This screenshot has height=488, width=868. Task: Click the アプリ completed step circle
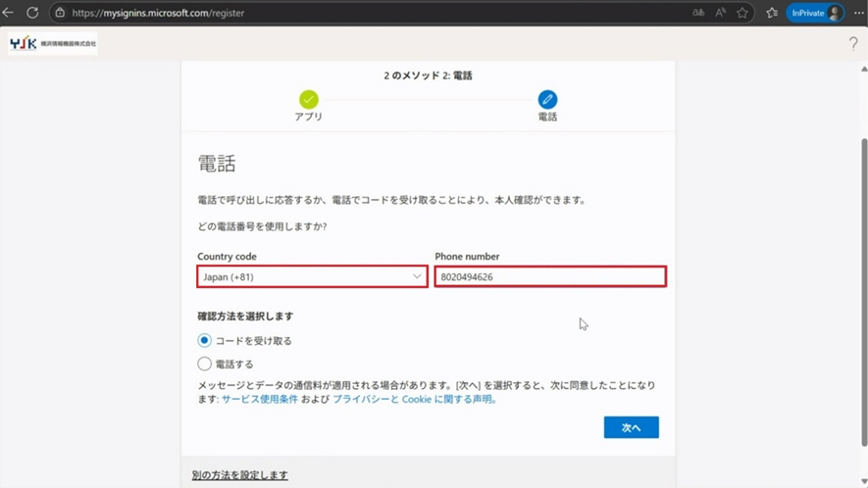pos(309,99)
